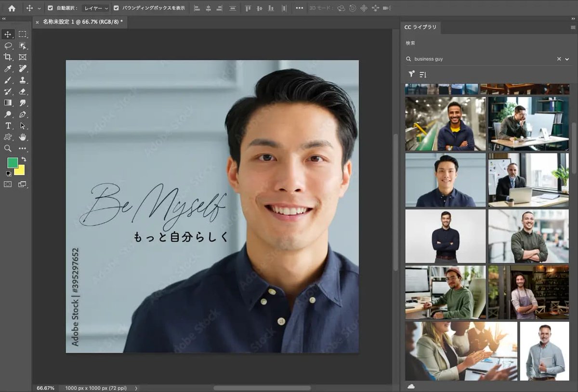Open the CC ライブラリ panel menu
Screen dimensions: 578x392
pyautogui.click(x=573, y=27)
